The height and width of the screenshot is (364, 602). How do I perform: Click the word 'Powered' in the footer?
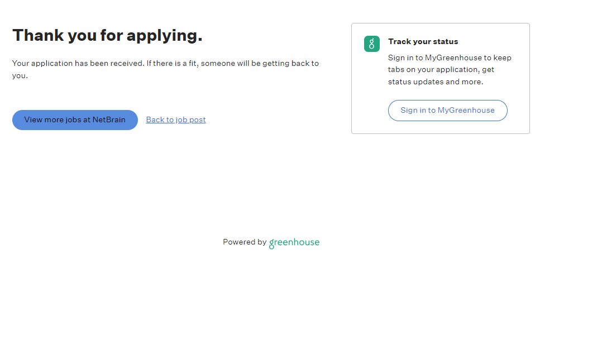pyautogui.click(x=238, y=242)
